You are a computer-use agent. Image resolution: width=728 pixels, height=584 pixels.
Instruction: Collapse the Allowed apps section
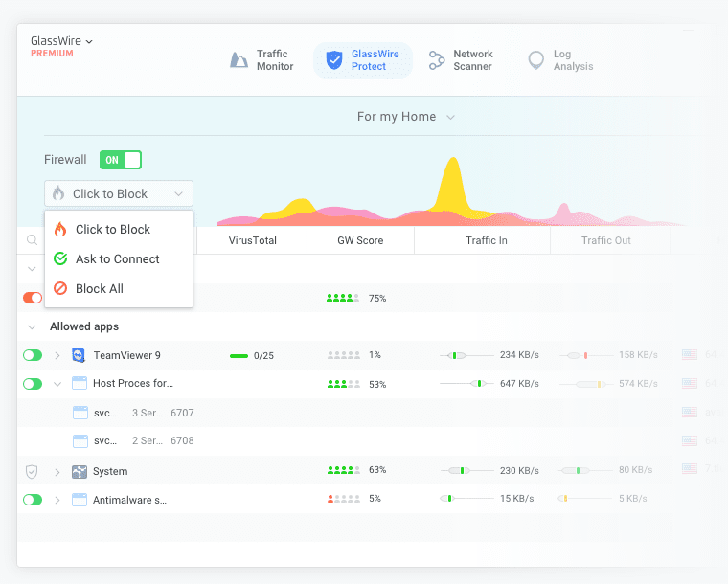[32, 327]
